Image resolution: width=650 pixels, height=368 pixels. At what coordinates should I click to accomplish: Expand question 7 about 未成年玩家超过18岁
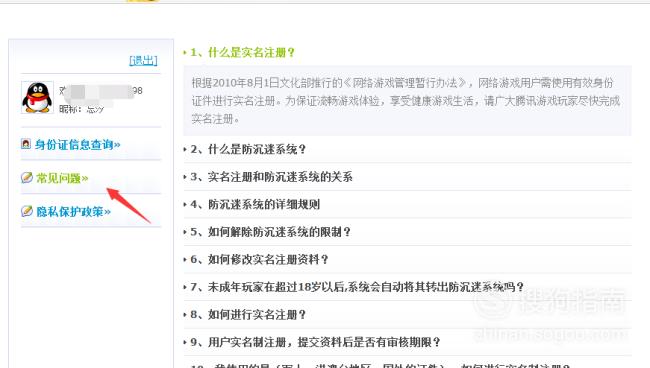point(357,287)
